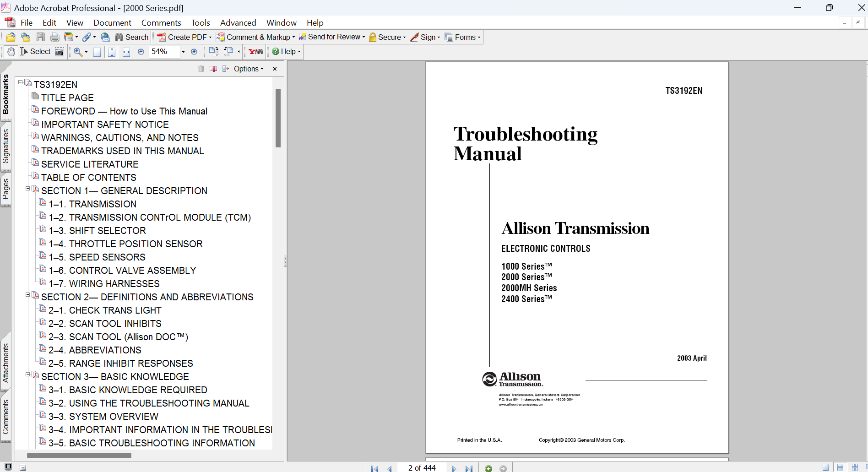
Task: Set Actual Size page view
Action: pyautogui.click(x=97, y=52)
